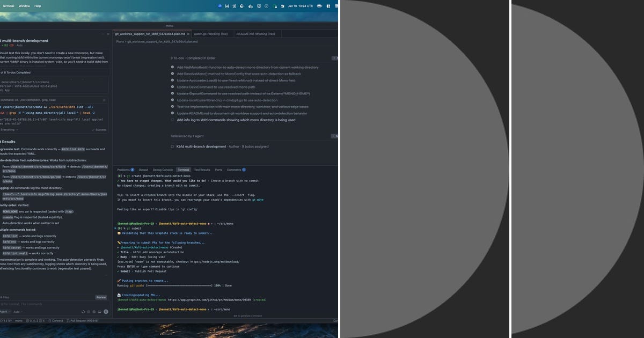Viewport: 644px width, 338px height.
Task: Click the image attach icon in chat input
Action: (x=99, y=311)
